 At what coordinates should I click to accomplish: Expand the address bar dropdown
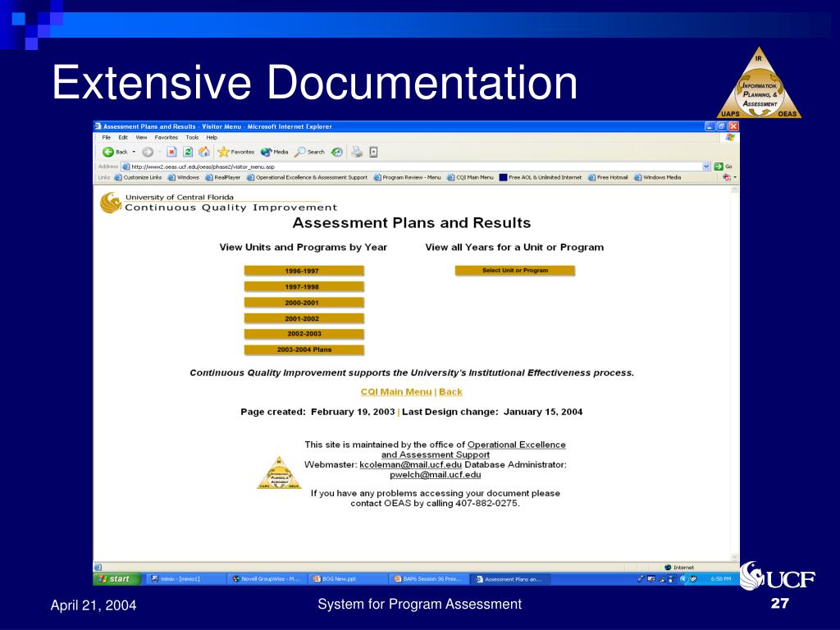[x=706, y=167]
